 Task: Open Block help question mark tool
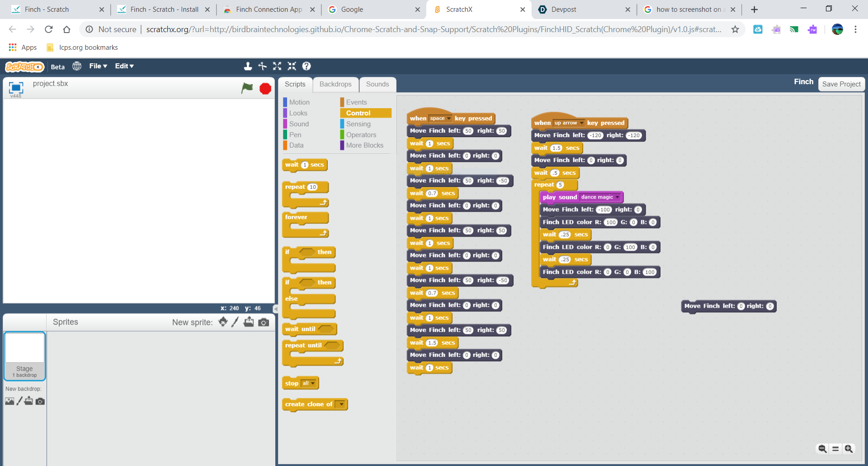point(307,66)
